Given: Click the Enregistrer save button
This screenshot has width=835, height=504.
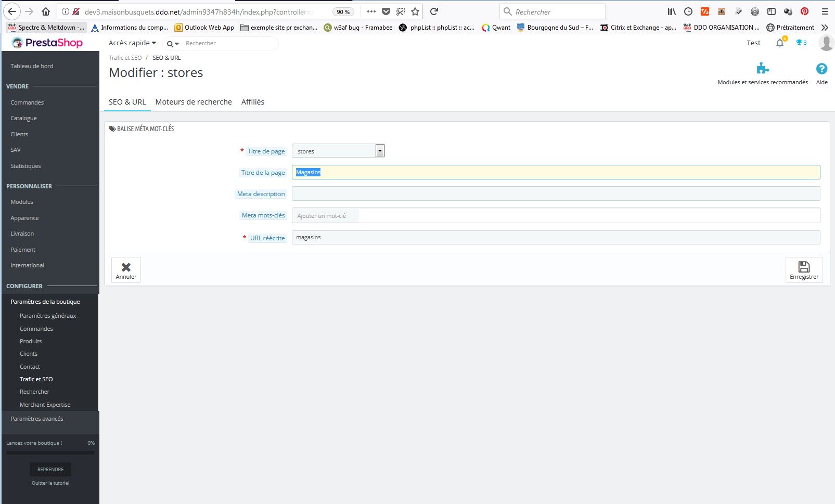Looking at the screenshot, I should coord(804,270).
